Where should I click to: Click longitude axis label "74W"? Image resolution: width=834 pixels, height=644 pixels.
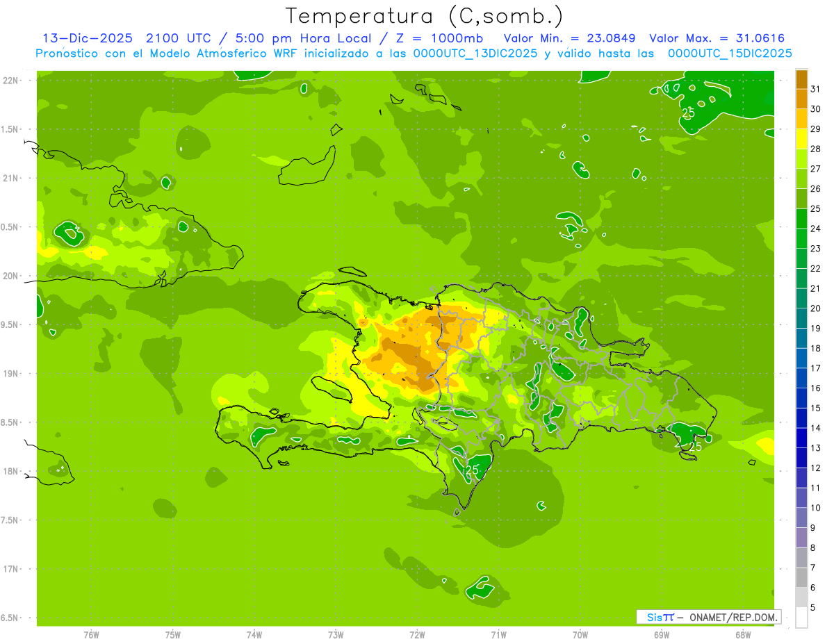coord(254,635)
